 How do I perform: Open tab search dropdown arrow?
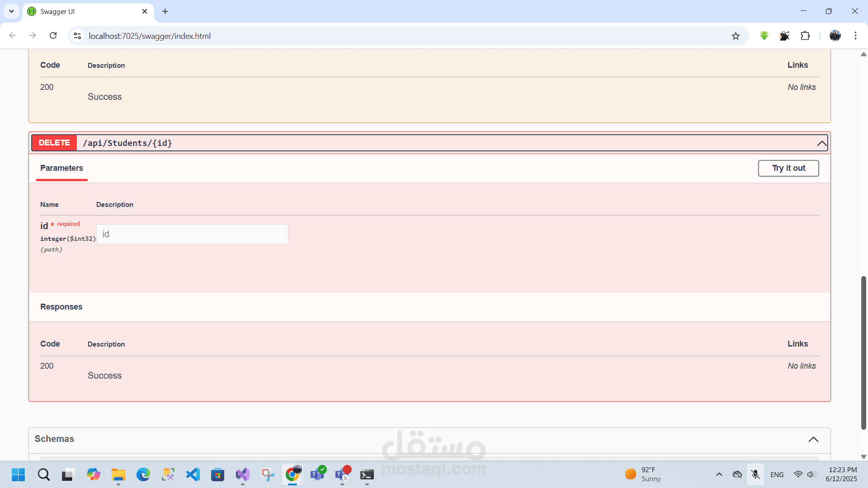(x=11, y=11)
